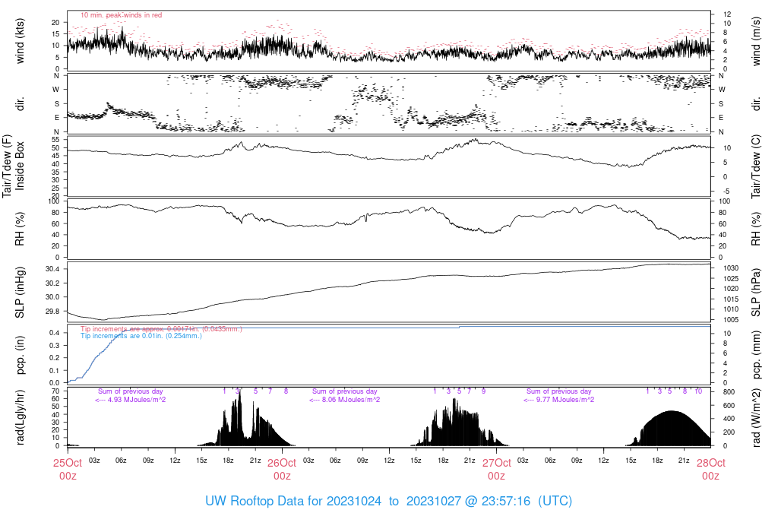Image resolution: width=778 pixels, height=532 pixels.
Task: Select the 'rad(Lgly/hr)' axis label
Action: [x=21, y=417]
